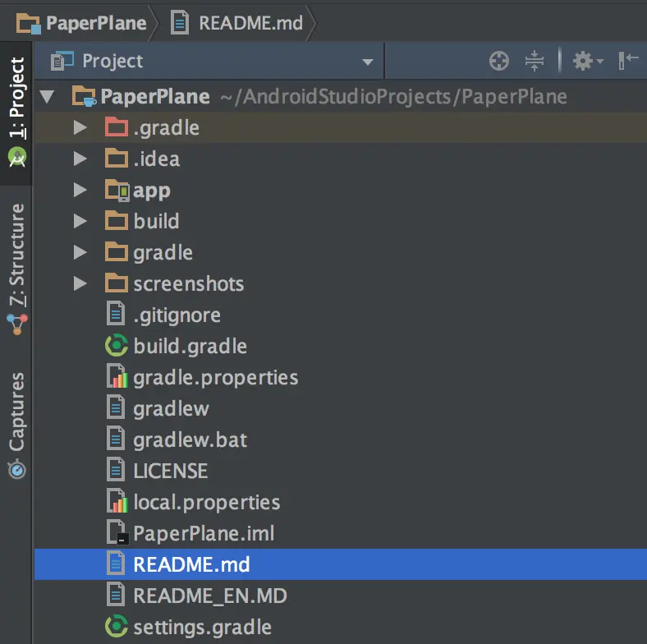Click the PaperPlane root project folder icon
Image resolution: width=647 pixels, height=644 pixels.
point(85,96)
